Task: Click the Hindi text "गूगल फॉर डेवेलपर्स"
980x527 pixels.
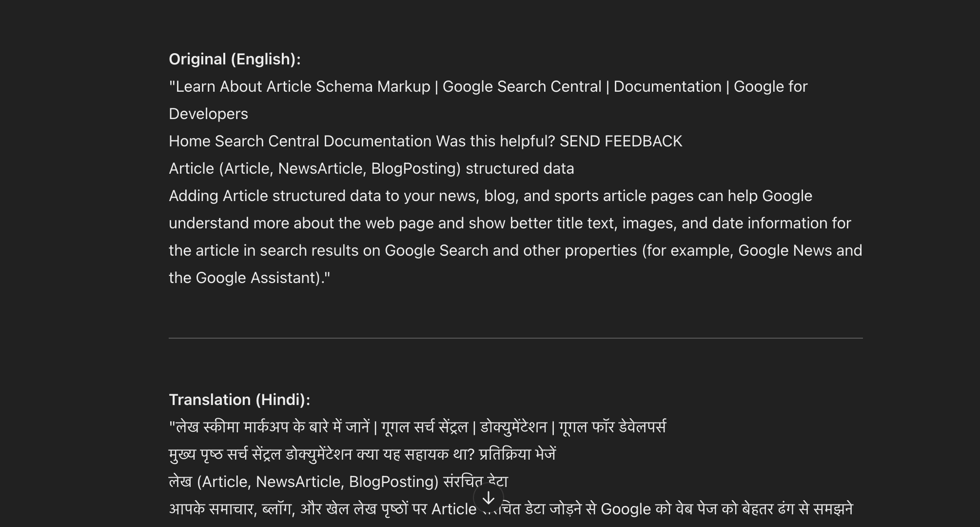Action: pyautogui.click(x=612, y=427)
